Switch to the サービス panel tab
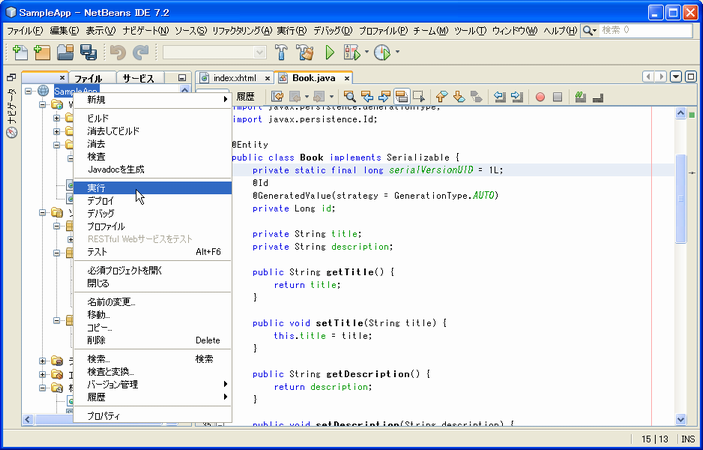 point(139,78)
